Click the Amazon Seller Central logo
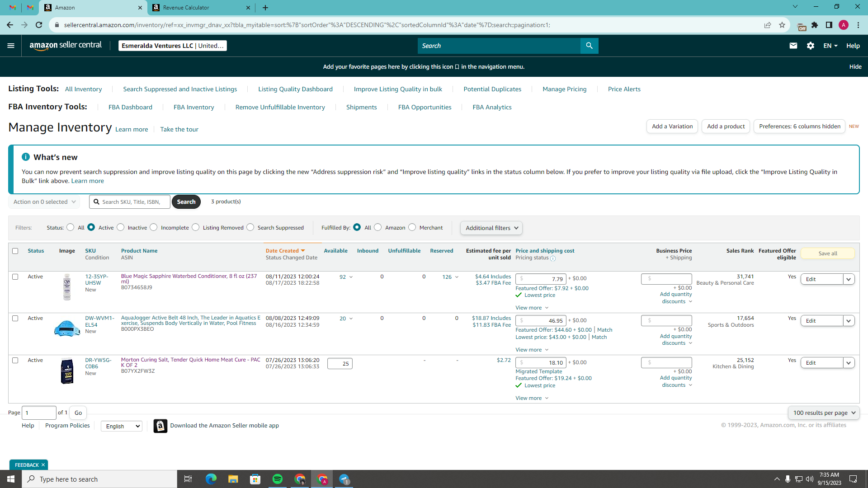The width and height of the screenshot is (868, 488). (66, 46)
